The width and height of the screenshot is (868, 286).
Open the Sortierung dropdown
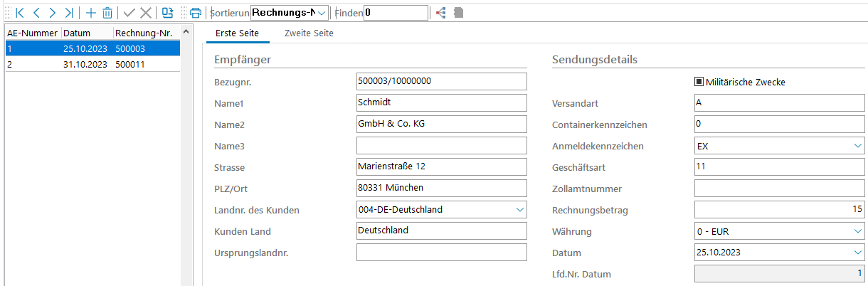coord(322,13)
